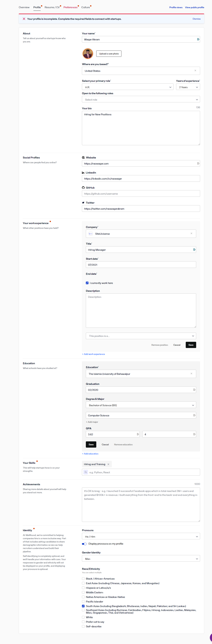Image resolution: width=212 pixels, height=644 pixels.
Task: Click the profile photo avatar
Action: tap(88, 53)
